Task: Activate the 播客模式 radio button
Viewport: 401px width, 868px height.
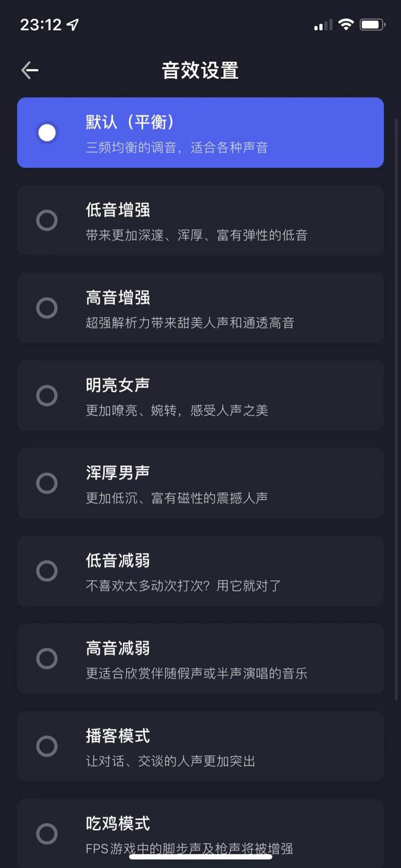Action: [x=47, y=746]
